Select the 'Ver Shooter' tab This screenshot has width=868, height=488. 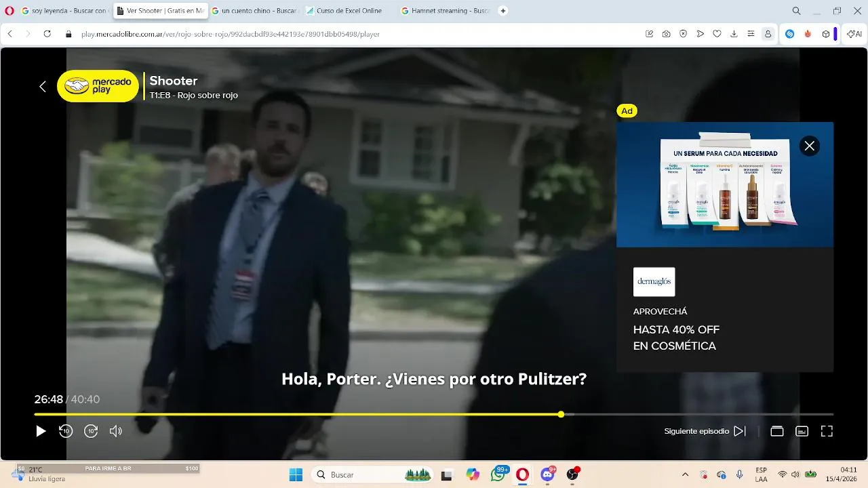click(159, 11)
